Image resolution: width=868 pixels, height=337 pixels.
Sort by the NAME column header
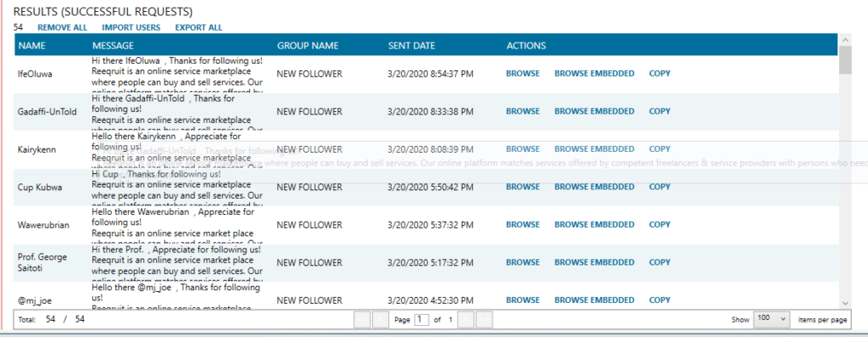(32, 46)
